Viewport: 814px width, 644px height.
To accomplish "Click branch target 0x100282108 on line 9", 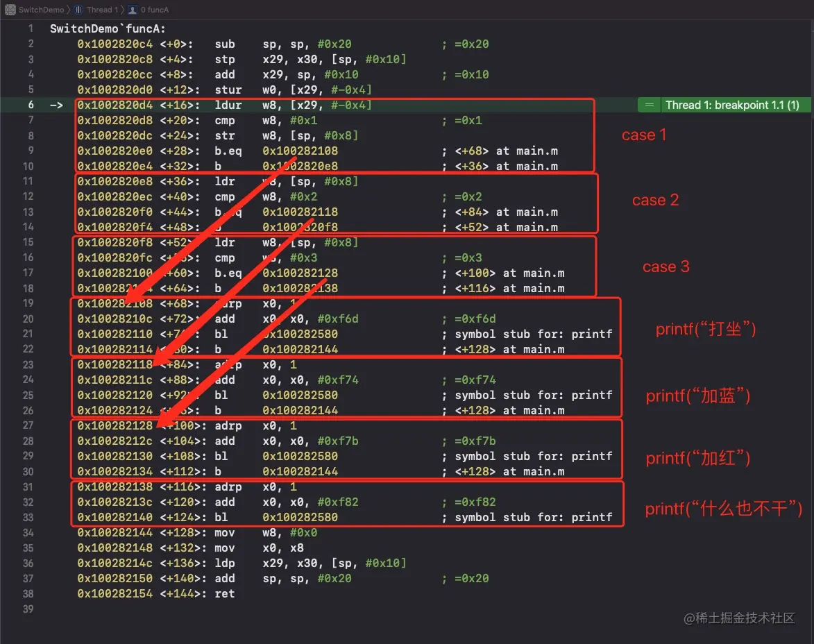I will click(300, 151).
